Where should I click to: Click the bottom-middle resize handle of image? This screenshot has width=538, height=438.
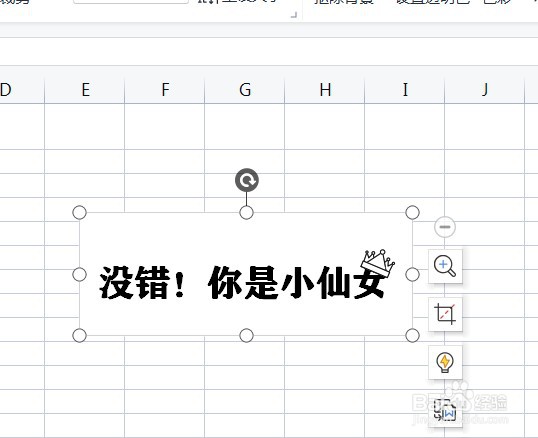tap(246, 335)
